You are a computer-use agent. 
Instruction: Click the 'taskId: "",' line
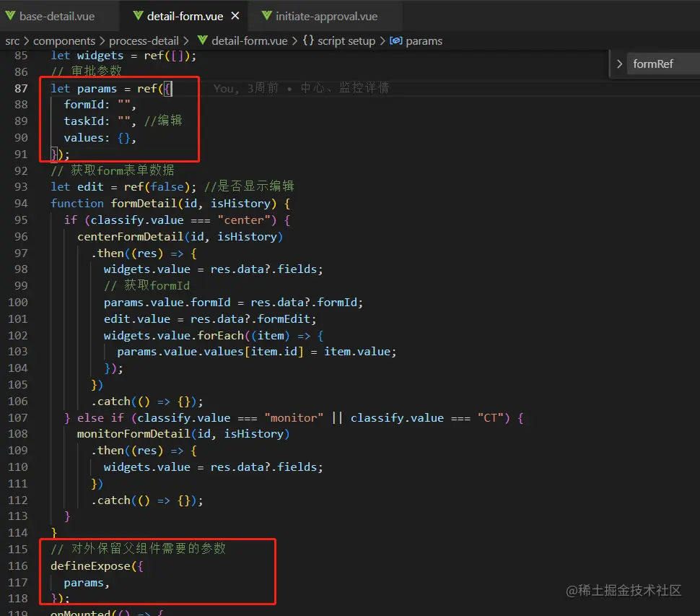point(100,121)
